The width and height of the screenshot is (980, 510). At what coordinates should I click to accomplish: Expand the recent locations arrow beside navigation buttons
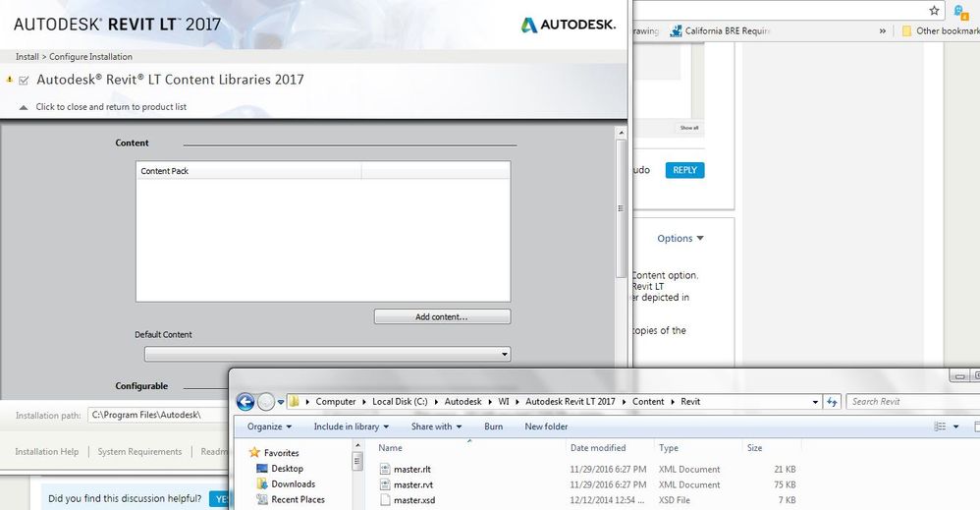[x=281, y=402]
